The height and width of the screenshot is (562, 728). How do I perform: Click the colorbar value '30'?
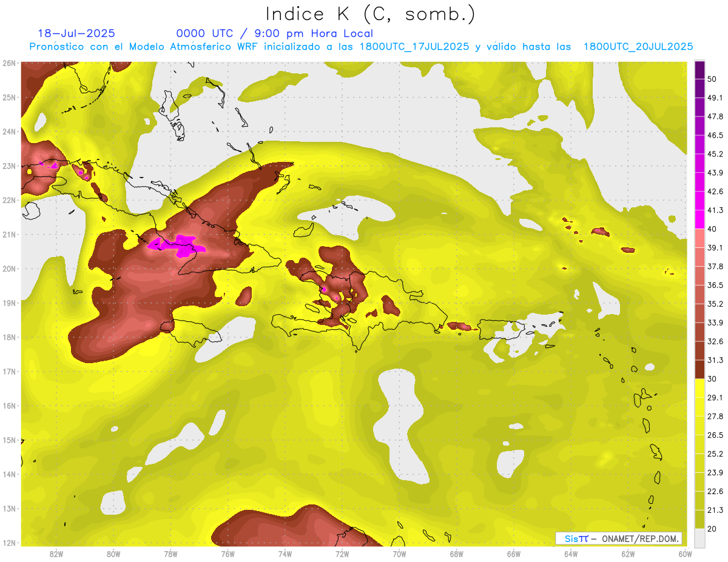(712, 379)
